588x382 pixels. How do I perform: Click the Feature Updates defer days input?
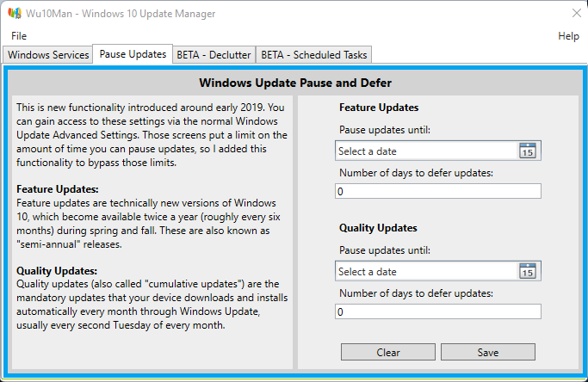438,191
